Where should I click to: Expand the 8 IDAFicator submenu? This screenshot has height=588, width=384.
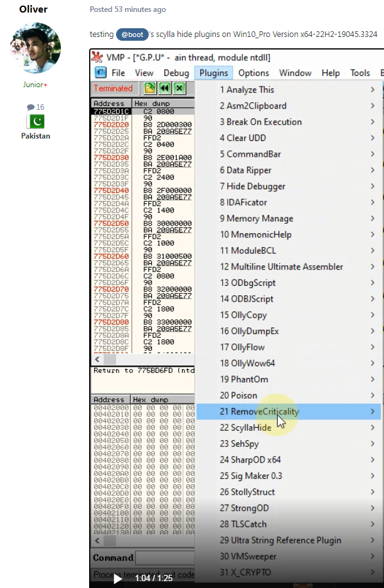[289, 202]
